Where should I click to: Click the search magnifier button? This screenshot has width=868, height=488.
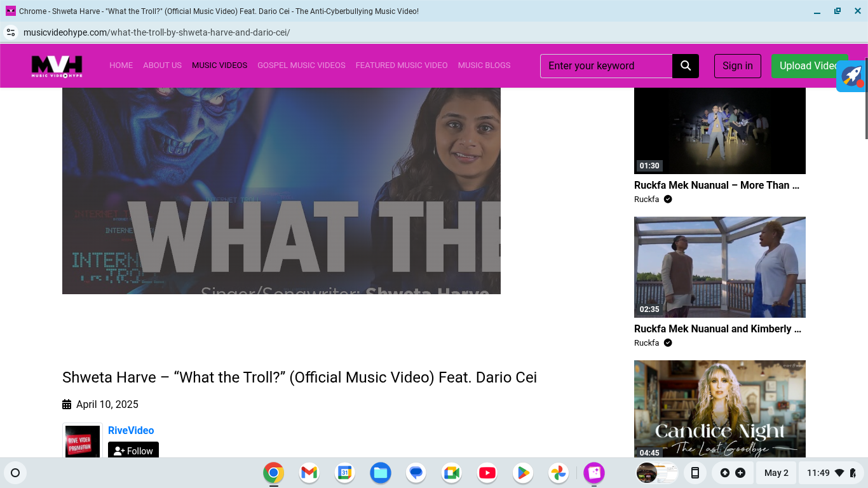pos(686,66)
